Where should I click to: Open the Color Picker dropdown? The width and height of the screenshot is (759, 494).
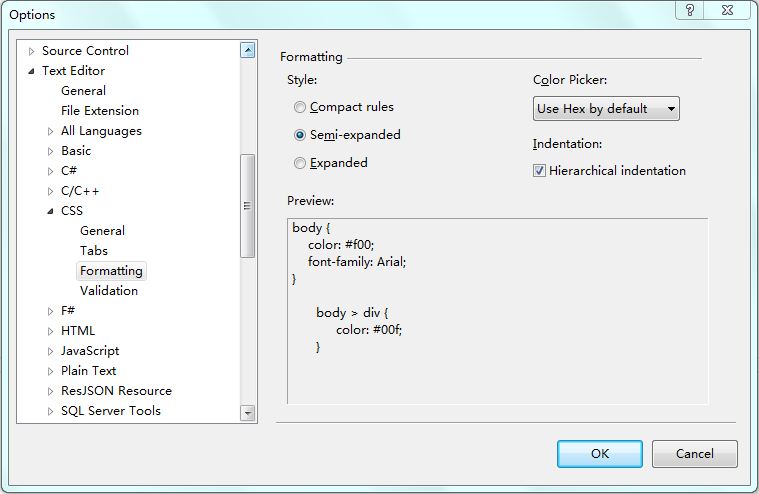(606, 109)
